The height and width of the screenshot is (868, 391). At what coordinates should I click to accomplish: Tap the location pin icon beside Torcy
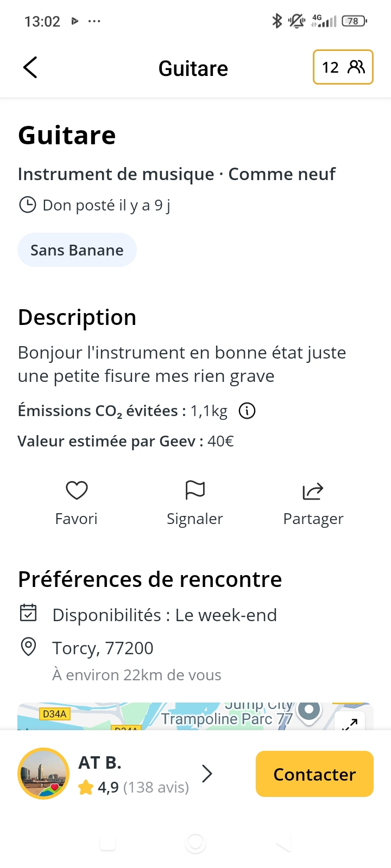(x=28, y=647)
